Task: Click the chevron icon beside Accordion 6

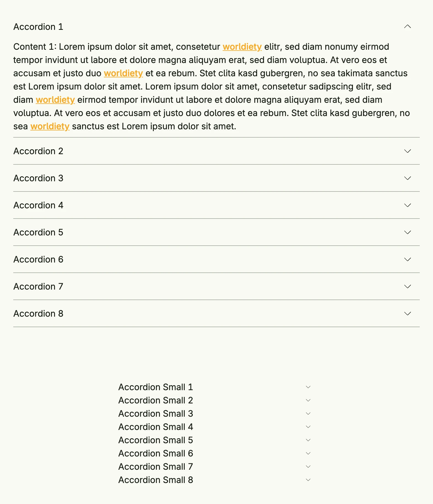Action: point(407,259)
